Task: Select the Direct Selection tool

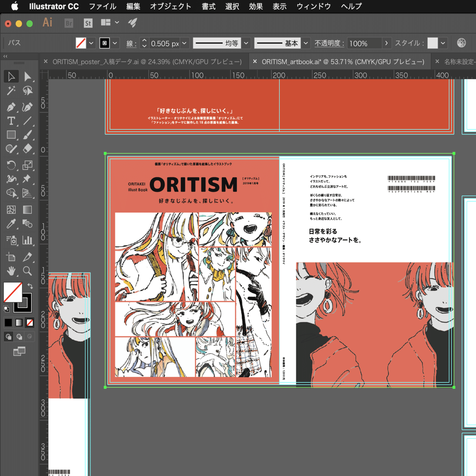Action: click(28, 76)
